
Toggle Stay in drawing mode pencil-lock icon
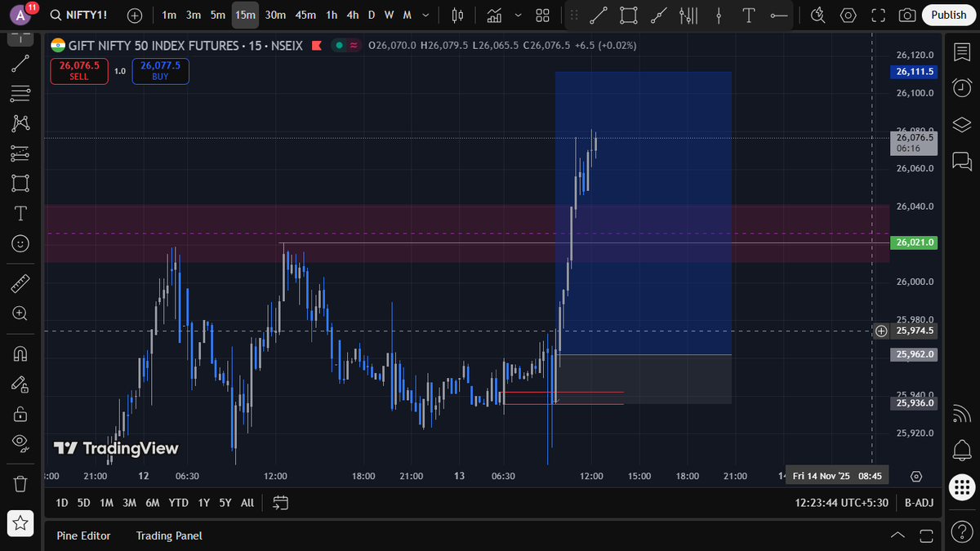pyautogui.click(x=20, y=384)
